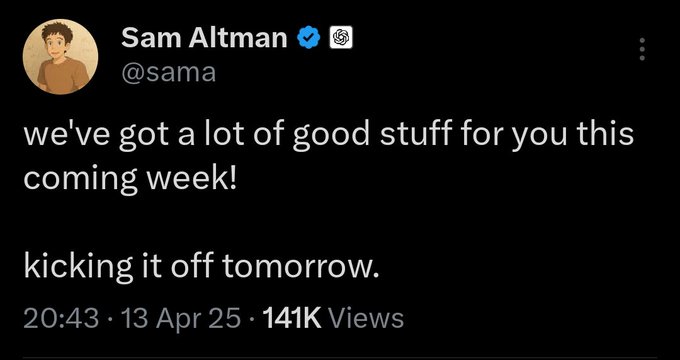Click the 20:43 timestamp
Viewport: 680px width, 360px height.
(x=61, y=319)
